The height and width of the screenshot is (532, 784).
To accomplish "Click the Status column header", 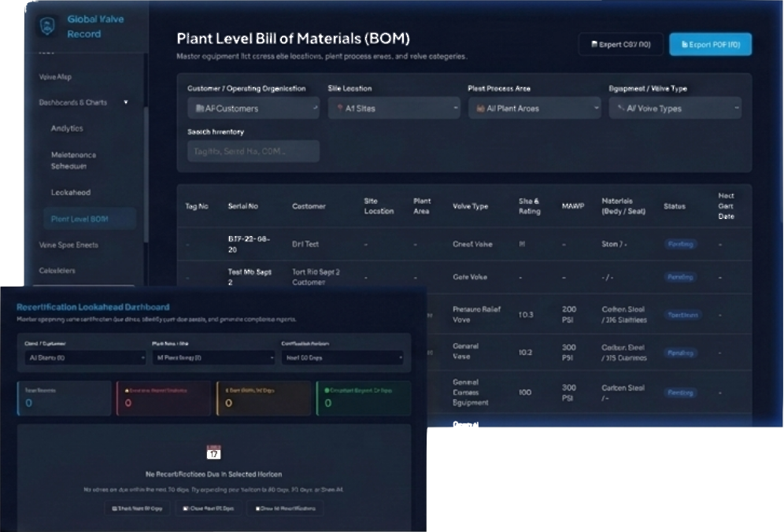I will click(x=675, y=206).
